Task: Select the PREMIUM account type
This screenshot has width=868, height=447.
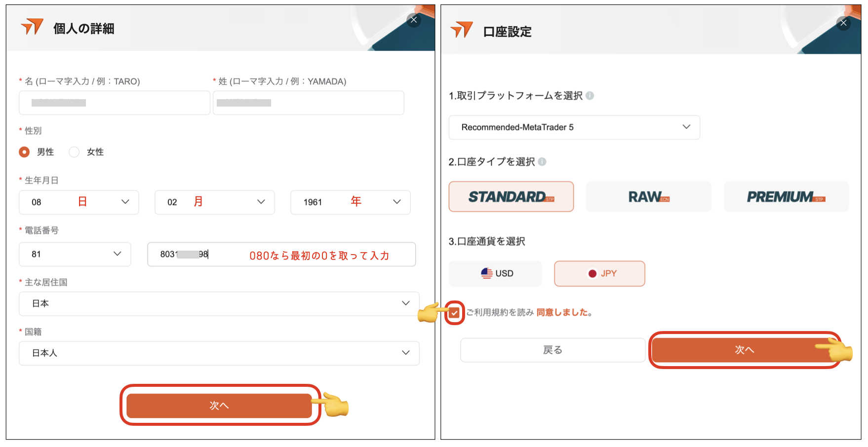Action: coord(786,197)
